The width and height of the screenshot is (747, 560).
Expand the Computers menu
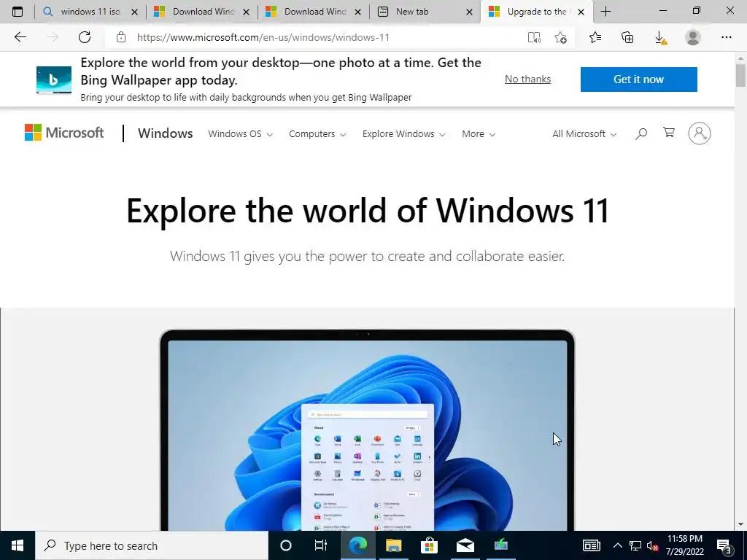click(x=317, y=134)
